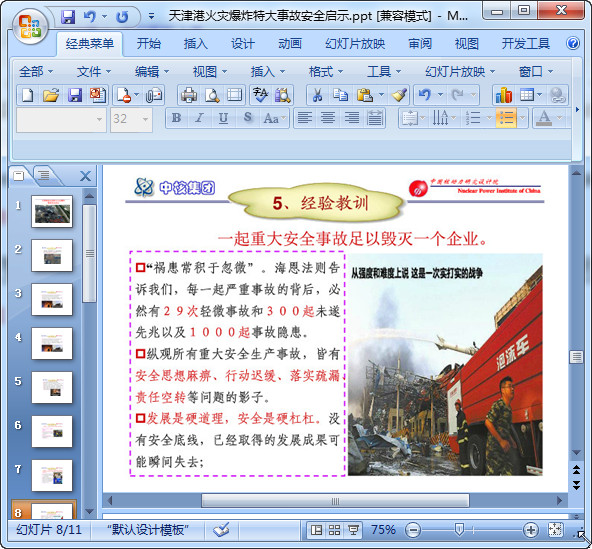The width and height of the screenshot is (592, 549).
Task: Start slide show view from status bar
Action: [353, 530]
